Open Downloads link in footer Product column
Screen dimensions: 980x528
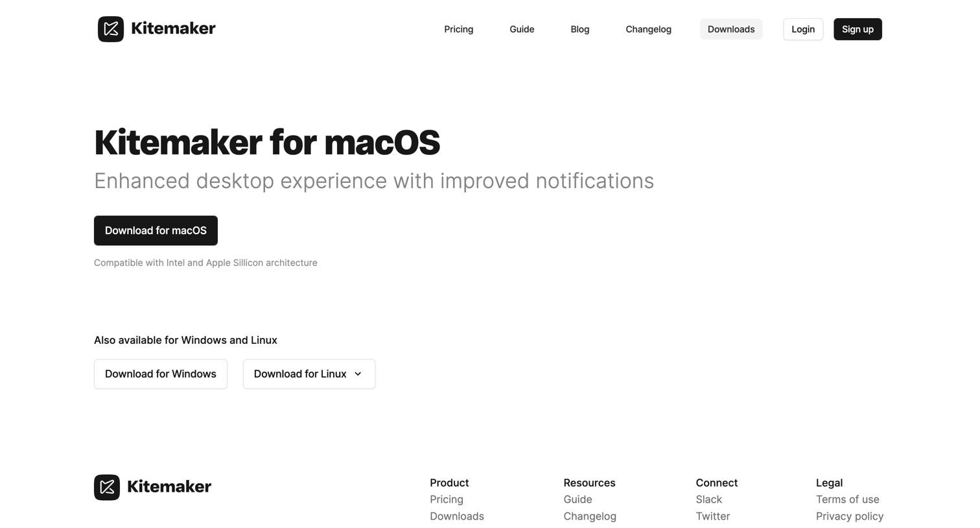[x=457, y=516]
